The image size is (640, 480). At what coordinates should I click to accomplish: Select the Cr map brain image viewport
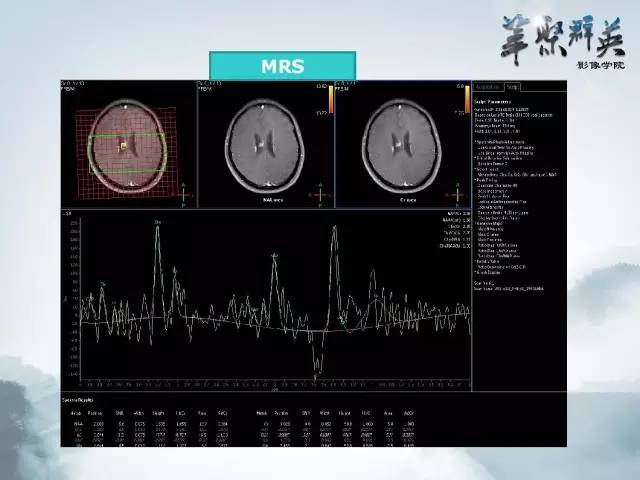402,144
